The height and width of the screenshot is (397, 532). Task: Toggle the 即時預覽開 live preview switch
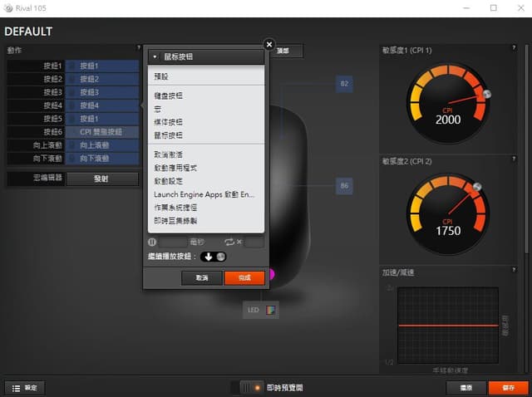tap(250, 388)
